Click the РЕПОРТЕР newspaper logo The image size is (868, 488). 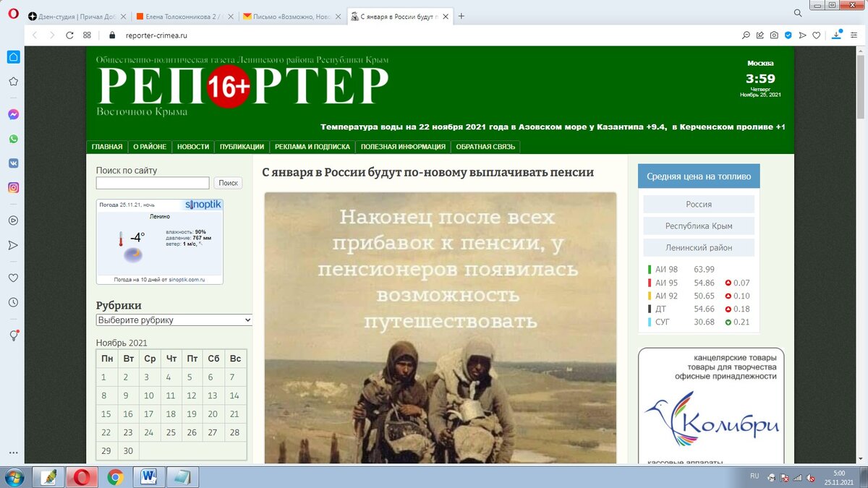(x=243, y=87)
